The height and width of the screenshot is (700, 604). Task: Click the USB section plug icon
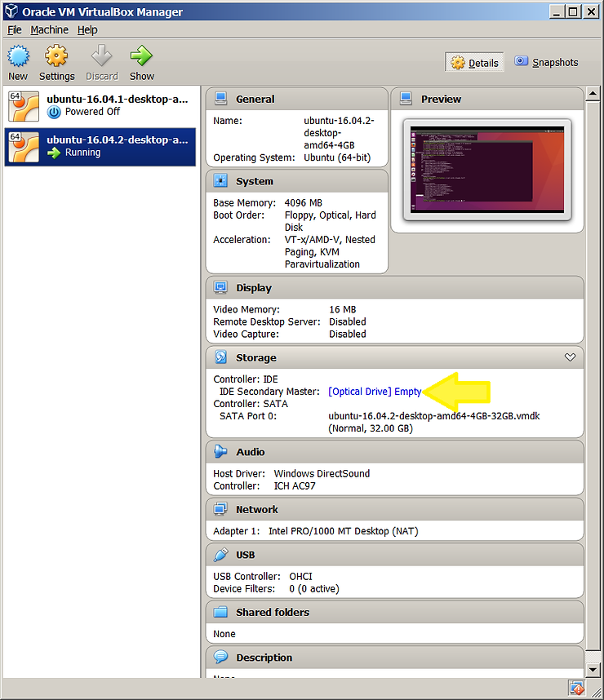click(x=220, y=555)
